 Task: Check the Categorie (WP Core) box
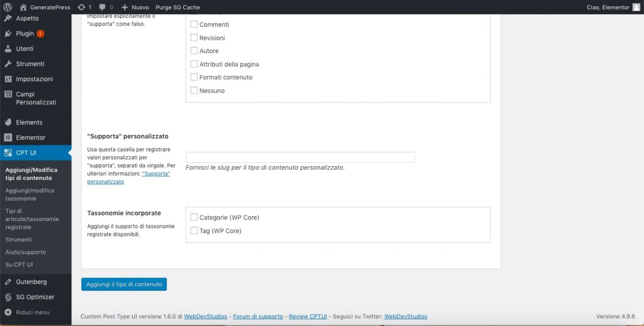[194, 217]
